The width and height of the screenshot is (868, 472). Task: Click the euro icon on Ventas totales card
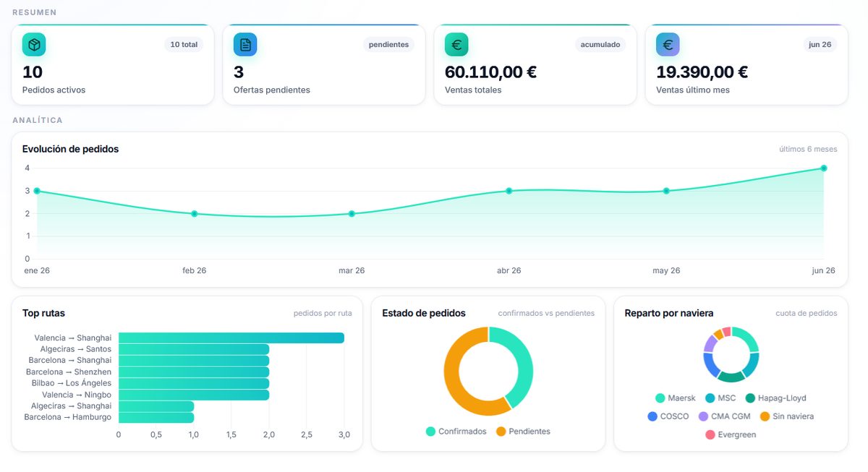click(x=456, y=45)
